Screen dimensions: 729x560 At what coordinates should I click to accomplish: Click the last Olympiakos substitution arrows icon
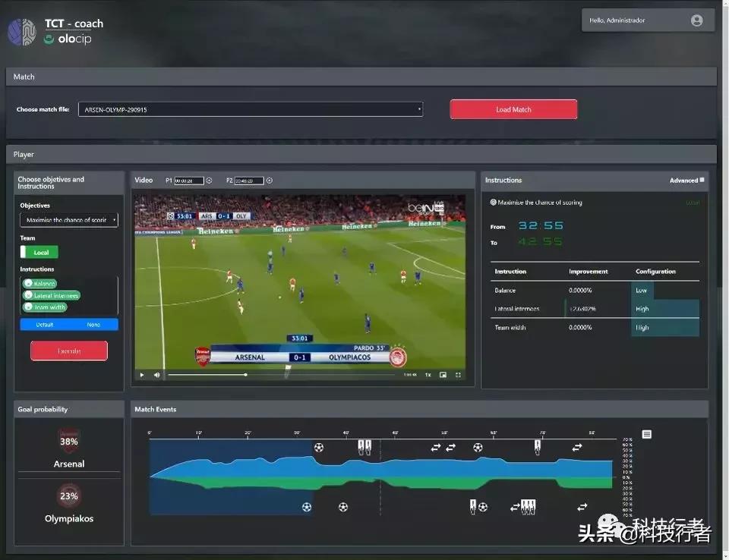click(x=582, y=507)
